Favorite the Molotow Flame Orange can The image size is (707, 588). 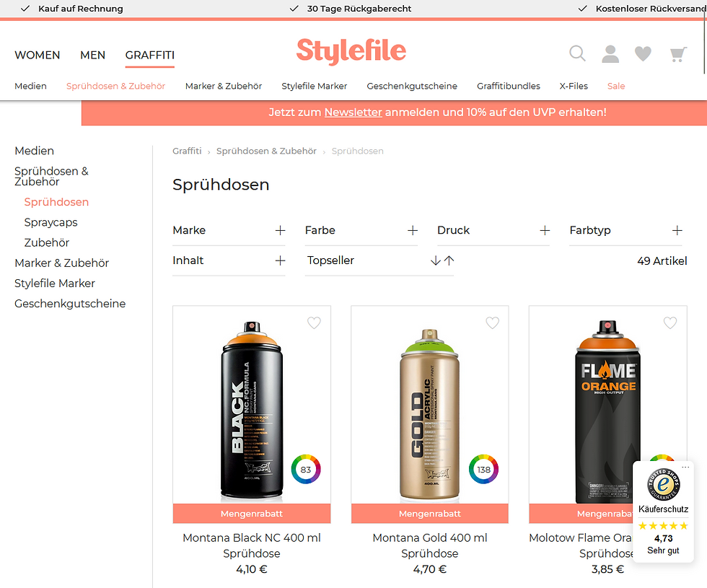pyautogui.click(x=670, y=323)
